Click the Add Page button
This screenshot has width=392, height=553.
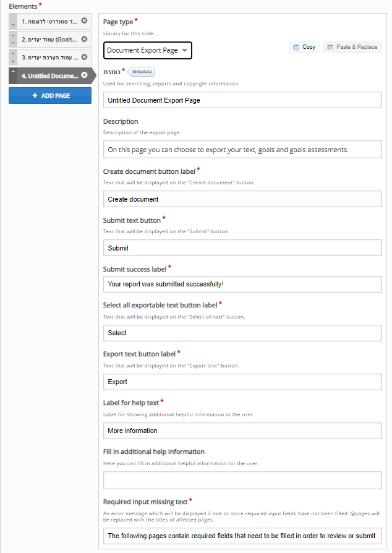(x=49, y=96)
